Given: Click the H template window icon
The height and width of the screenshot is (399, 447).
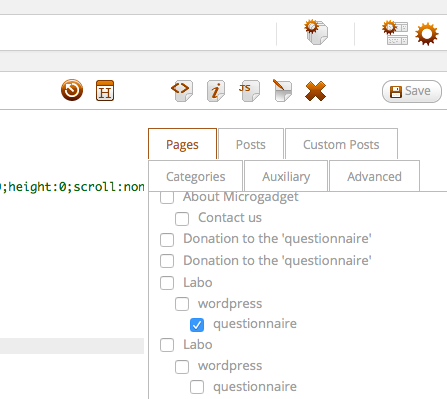Looking at the screenshot, I should (x=105, y=90).
